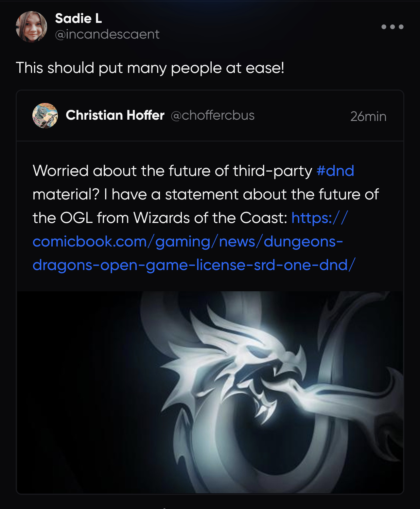The image size is (420, 509).
Task: Open the dragon ampersand preview image
Action: click(210, 392)
